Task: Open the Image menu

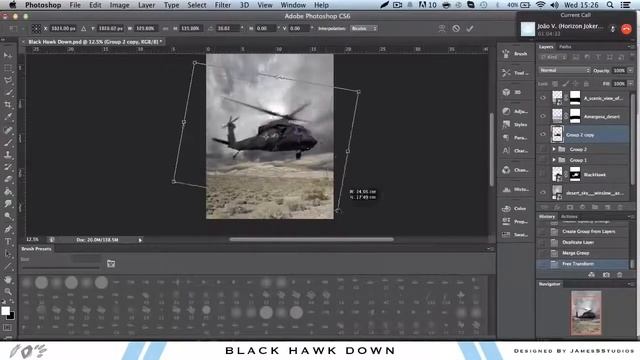Action: coord(119,5)
